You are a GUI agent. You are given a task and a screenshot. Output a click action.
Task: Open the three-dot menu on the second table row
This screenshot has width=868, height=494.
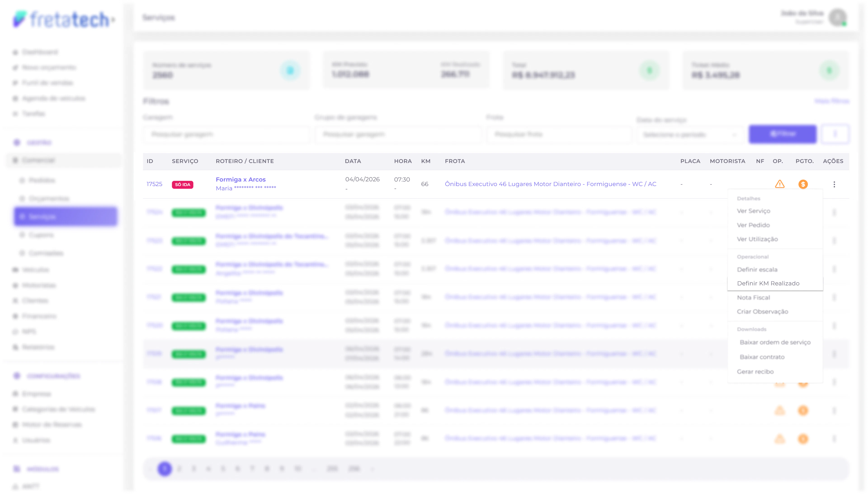pyautogui.click(x=834, y=212)
